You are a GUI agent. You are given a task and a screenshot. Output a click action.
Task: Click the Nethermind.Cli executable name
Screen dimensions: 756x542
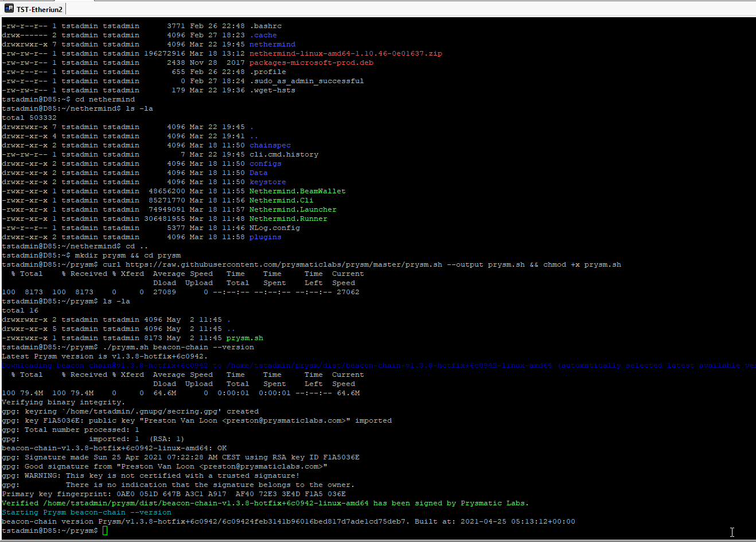coord(282,200)
